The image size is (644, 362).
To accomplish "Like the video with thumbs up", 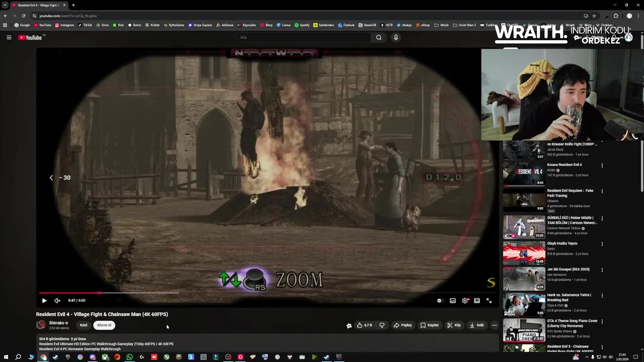I will tap(364, 325).
